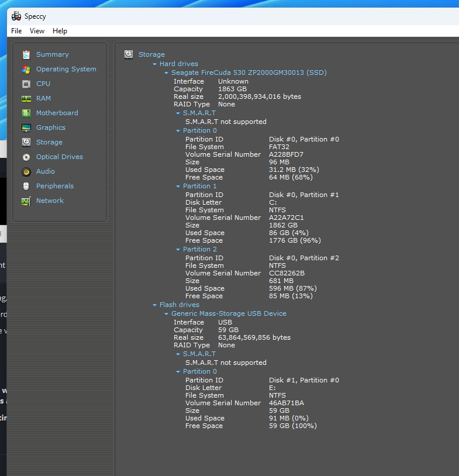Collapse Generic Mass-Storage USB Device node
Image resolution: width=459 pixels, height=476 pixels.
pyautogui.click(x=166, y=314)
